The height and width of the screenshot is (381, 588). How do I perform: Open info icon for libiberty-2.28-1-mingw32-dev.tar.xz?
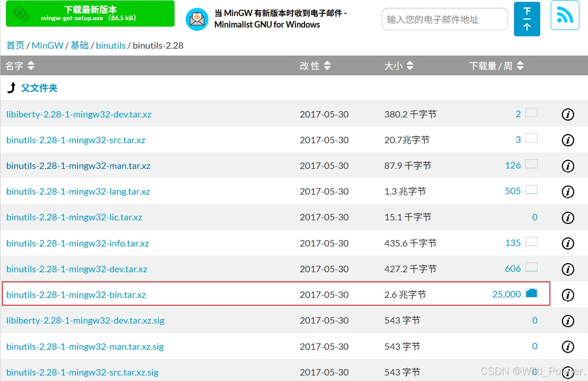568,114
